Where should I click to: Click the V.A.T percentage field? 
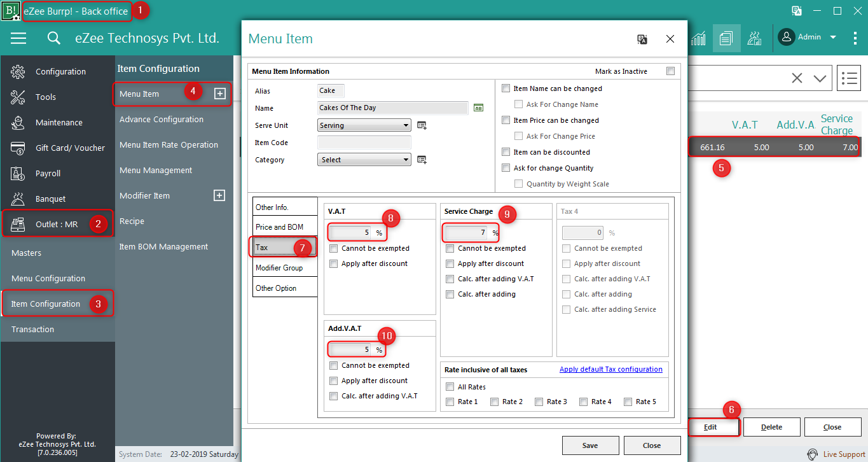click(x=351, y=233)
